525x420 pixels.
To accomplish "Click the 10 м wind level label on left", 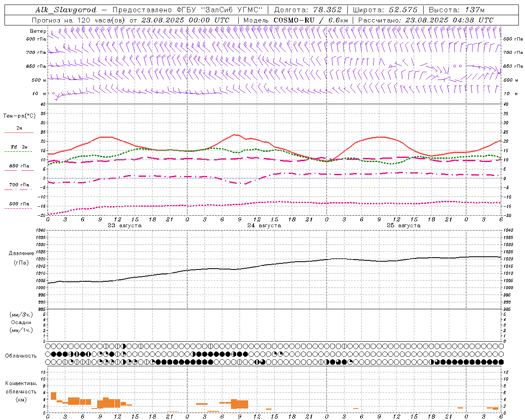I will [39, 94].
